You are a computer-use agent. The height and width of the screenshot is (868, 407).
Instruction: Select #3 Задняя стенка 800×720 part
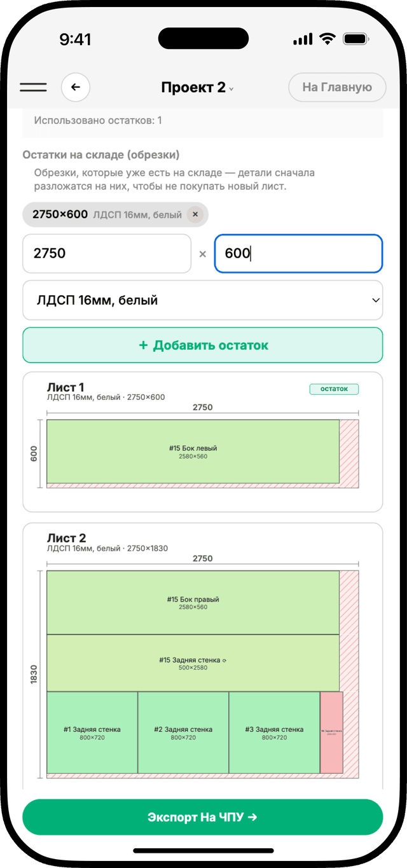tap(274, 733)
